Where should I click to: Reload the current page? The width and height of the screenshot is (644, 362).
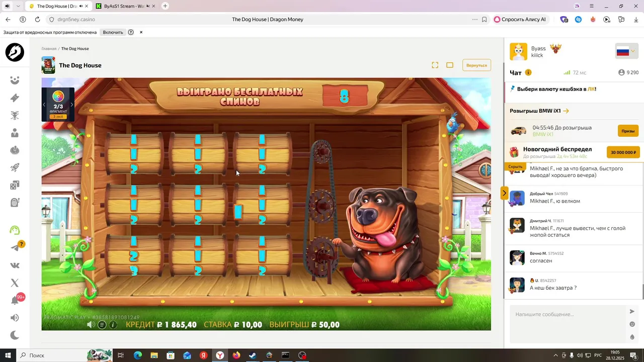37,19
